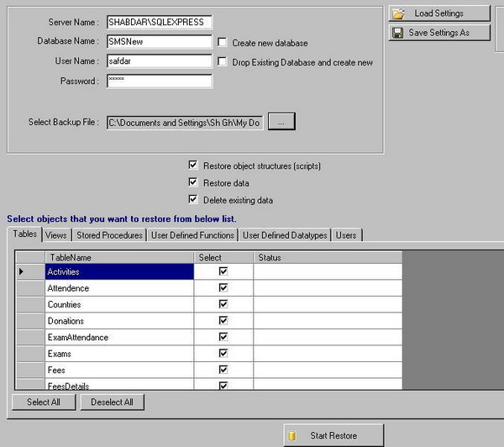Image resolution: width=504 pixels, height=447 pixels.
Task: Click into the Server Name field
Action: pos(159,23)
